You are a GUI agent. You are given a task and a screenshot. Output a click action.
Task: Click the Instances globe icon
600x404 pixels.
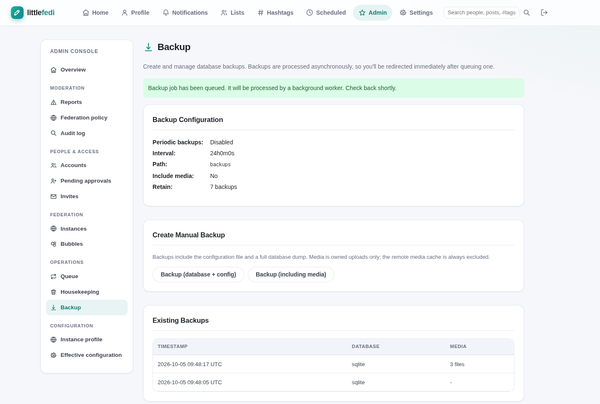(54, 229)
